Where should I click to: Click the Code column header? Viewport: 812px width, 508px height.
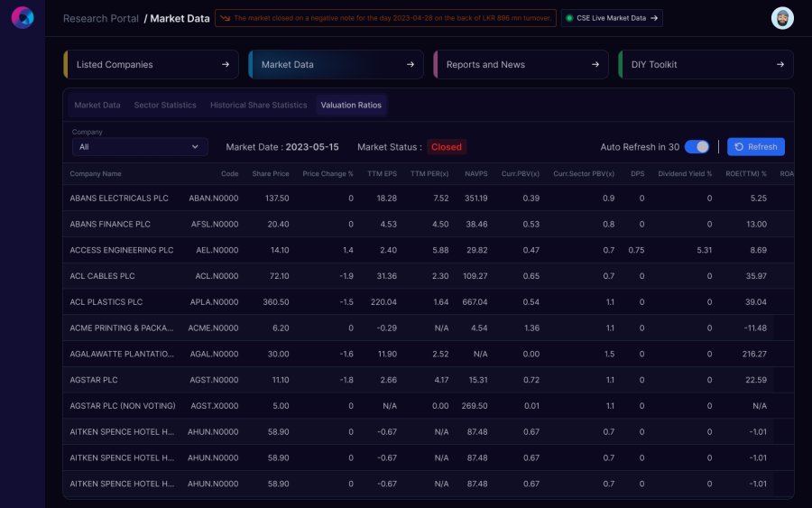[x=229, y=174]
